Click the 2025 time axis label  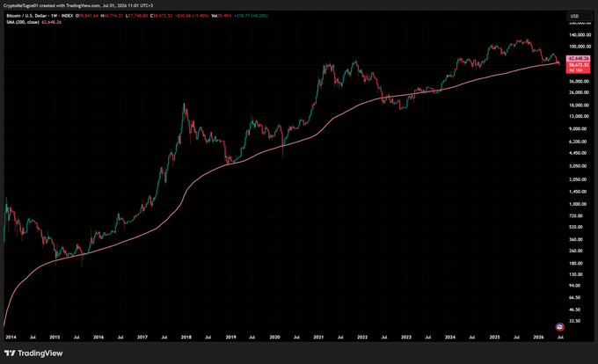click(494, 337)
